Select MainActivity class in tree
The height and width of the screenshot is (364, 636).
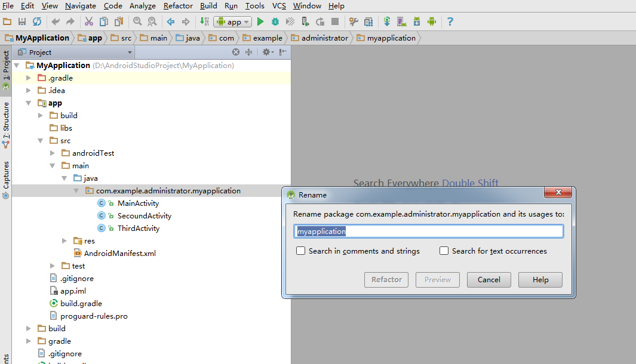click(138, 203)
